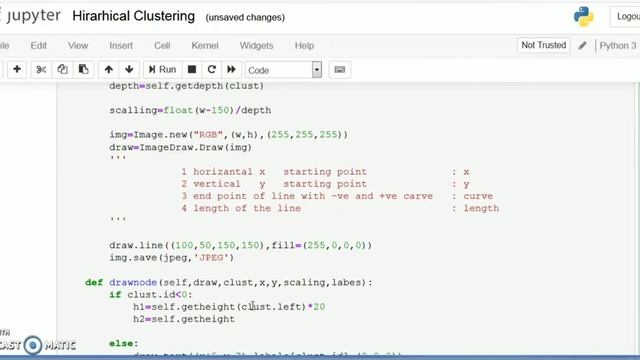Click the 'h1=self.getheight(clust.left)*20' line
The height and width of the screenshot is (360, 640).
coord(229,307)
